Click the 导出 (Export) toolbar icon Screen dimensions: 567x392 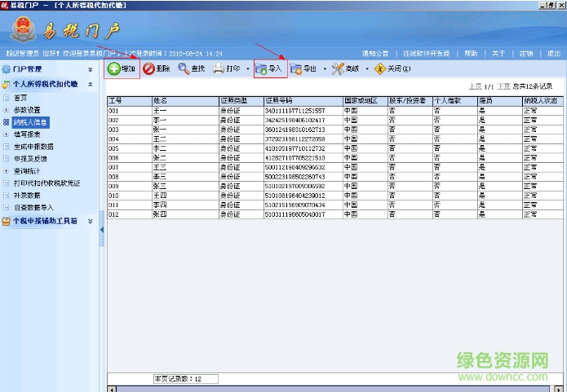296,69
